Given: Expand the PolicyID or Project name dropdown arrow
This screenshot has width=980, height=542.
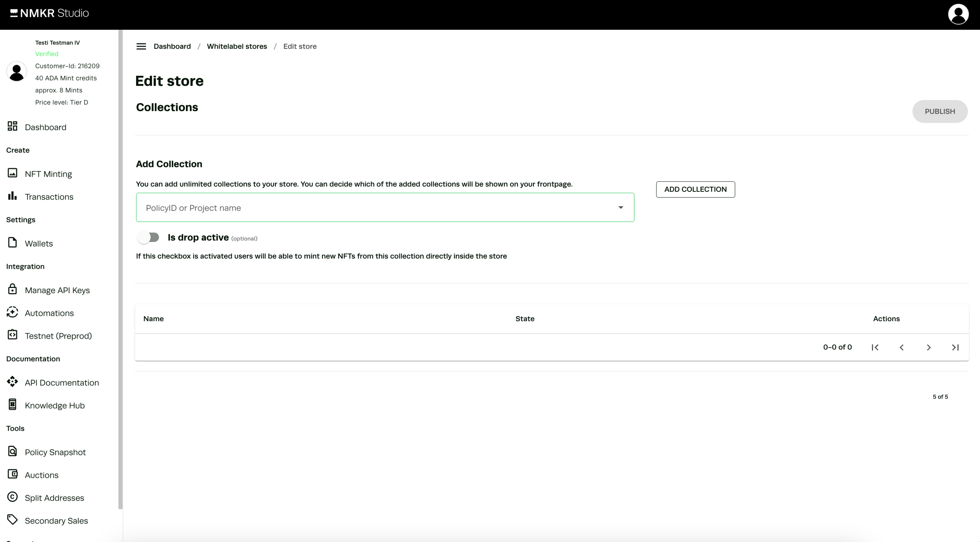Looking at the screenshot, I should tap(621, 208).
